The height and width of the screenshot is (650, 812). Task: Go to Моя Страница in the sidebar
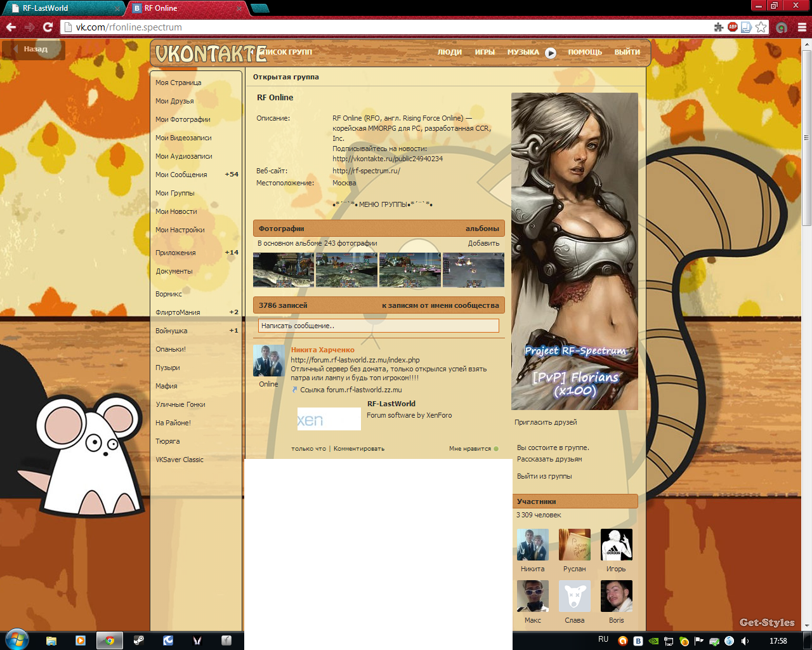pos(178,83)
